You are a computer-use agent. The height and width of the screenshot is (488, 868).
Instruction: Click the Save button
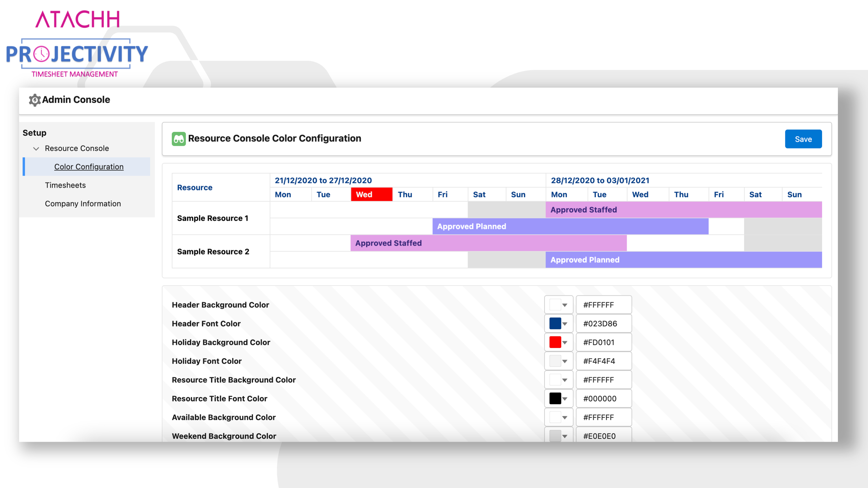click(803, 139)
